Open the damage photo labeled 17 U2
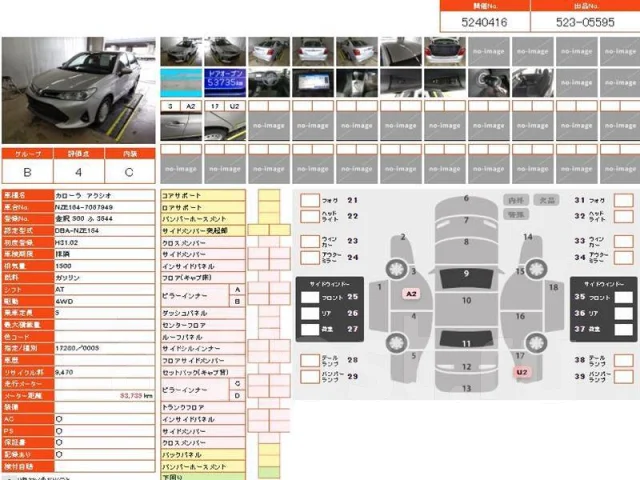The height and width of the screenshot is (480, 640). [225, 126]
